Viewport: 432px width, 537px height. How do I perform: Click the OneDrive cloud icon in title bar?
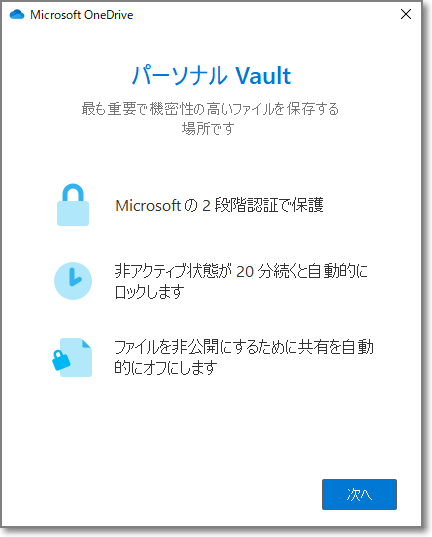(x=17, y=15)
